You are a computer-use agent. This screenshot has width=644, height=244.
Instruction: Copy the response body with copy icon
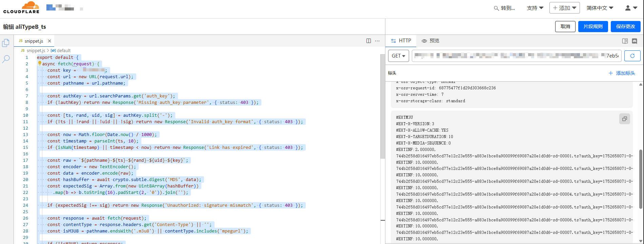(624, 119)
